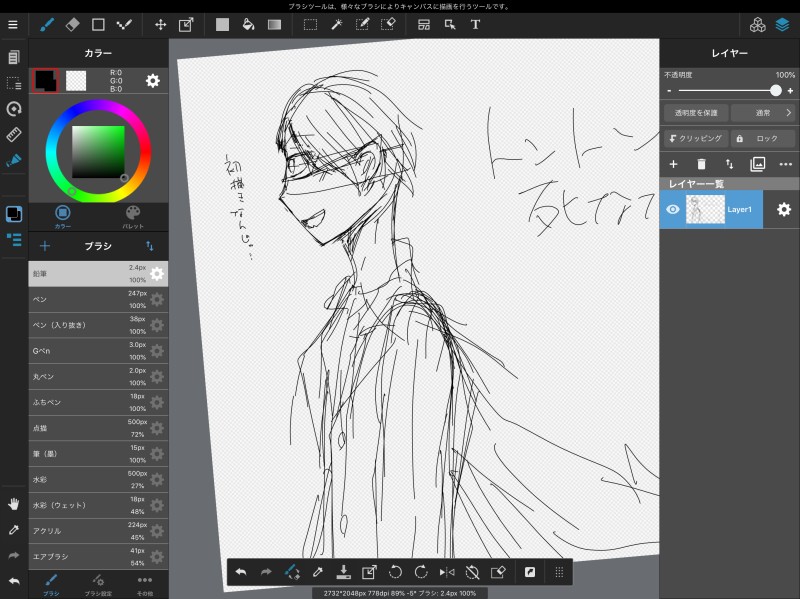Select the ペン（入り抜き）brush

pyautogui.click(x=98, y=325)
